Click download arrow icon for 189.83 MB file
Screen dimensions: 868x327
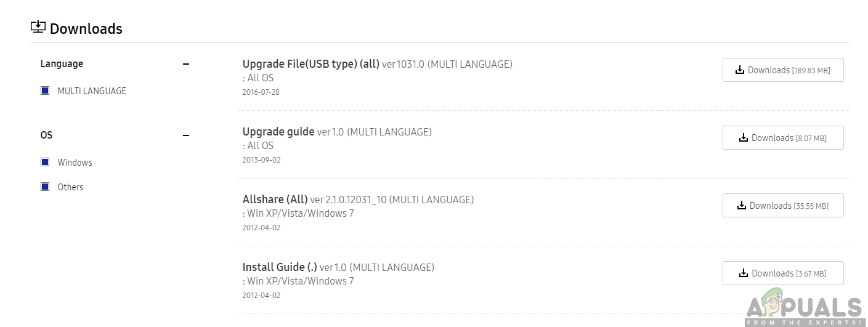[740, 70]
